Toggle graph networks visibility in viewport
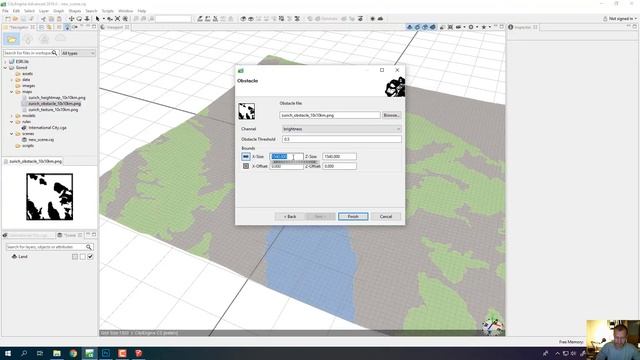This screenshot has width=640, height=360. [417, 27]
